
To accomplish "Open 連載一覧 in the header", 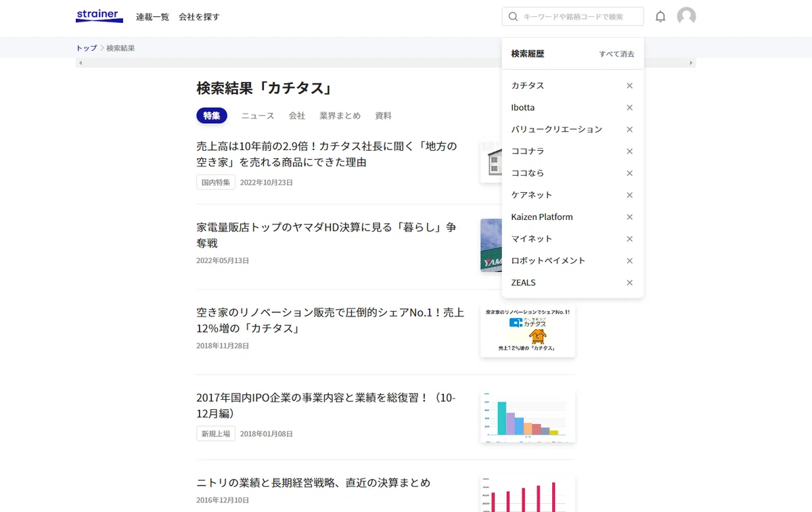I will (152, 17).
